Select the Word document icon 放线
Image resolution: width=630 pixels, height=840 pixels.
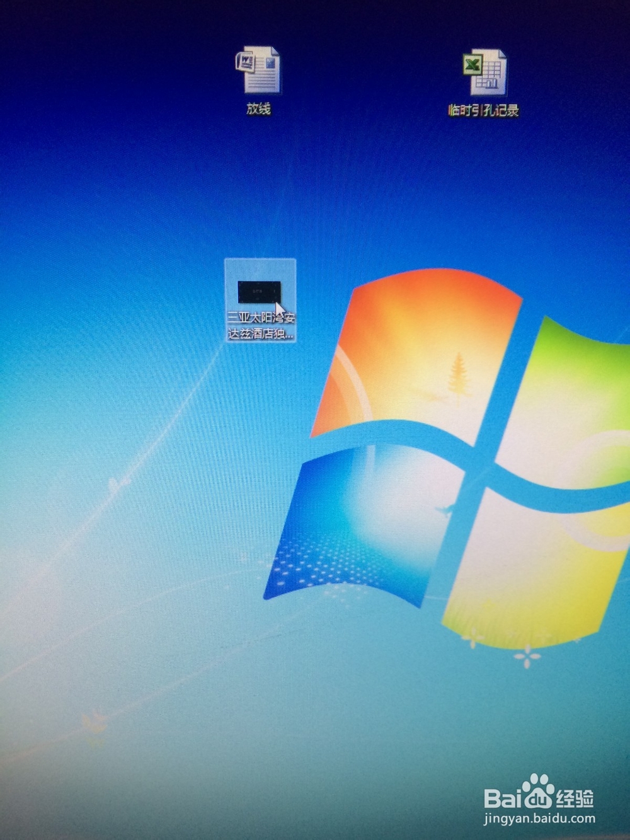[258, 70]
